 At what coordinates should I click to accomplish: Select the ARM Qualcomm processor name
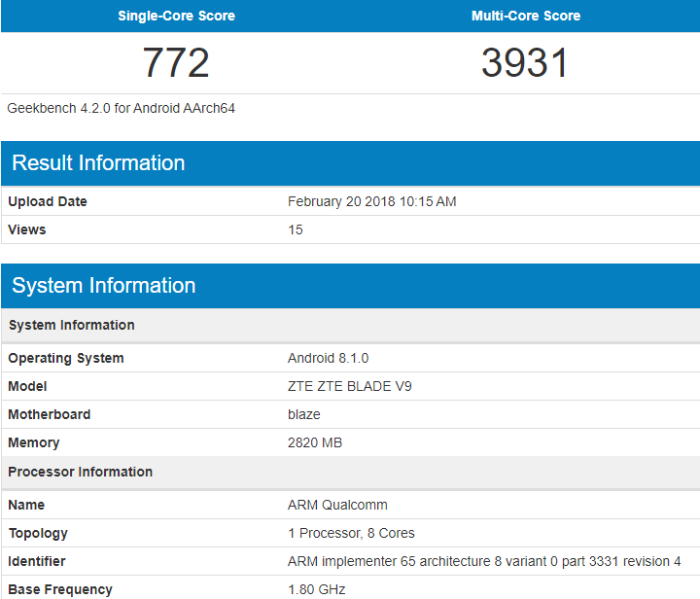[337, 505]
